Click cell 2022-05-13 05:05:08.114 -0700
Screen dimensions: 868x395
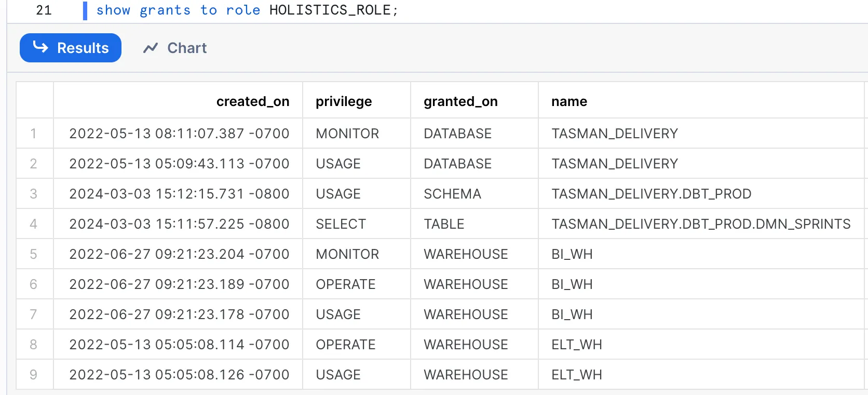(179, 345)
